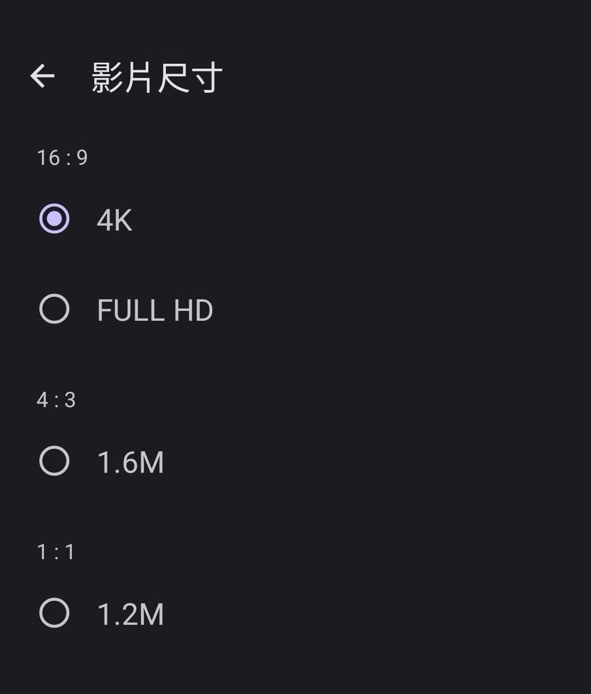The width and height of the screenshot is (591, 694).
Task: Click the 1 : 1 section header
Action: [x=56, y=552]
